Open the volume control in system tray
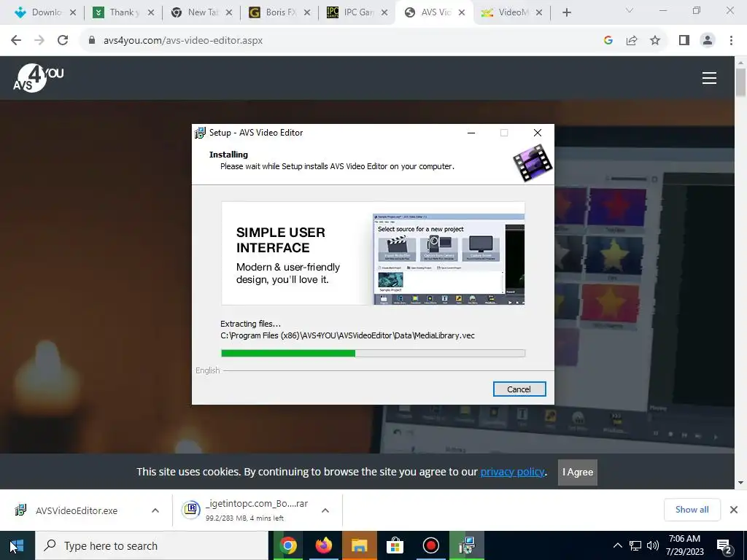The width and height of the screenshot is (747, 560). 653,545
